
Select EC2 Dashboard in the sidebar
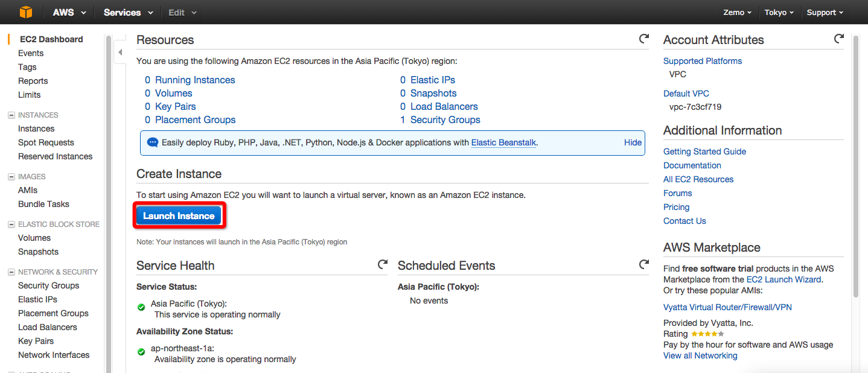click(x=51, y=39)
